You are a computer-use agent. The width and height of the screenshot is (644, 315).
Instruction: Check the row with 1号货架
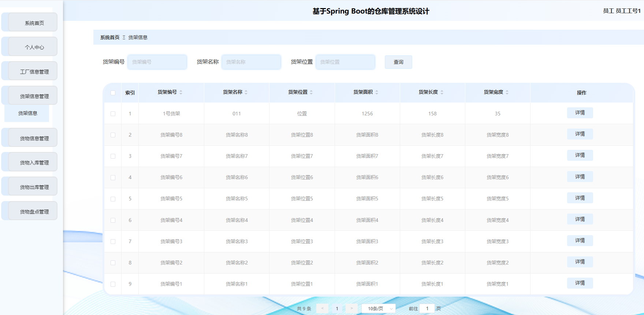113,114
